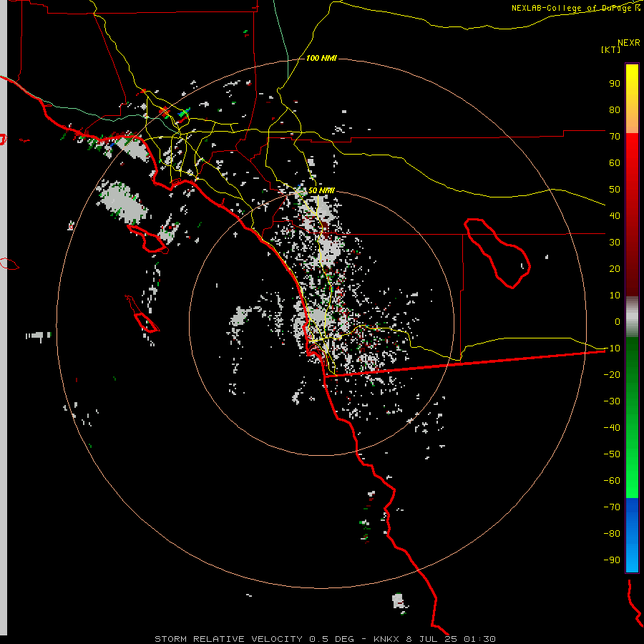
Task: Click the positive 10 scale value
Action: (x=615, y=296)
